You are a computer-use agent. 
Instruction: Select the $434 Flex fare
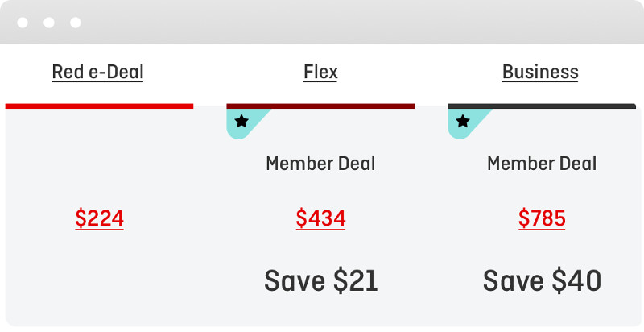click(x=320, y=218)
